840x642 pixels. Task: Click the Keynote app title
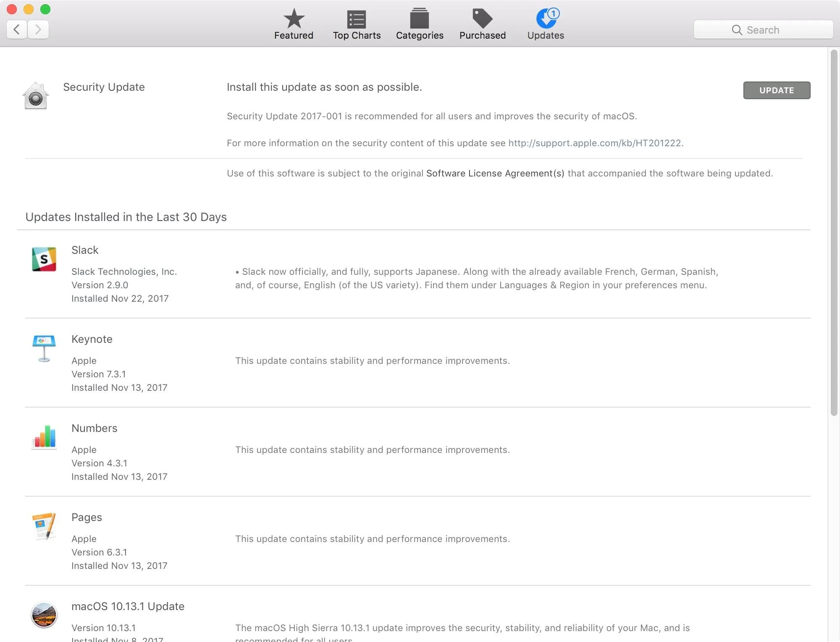click(92, 339)
